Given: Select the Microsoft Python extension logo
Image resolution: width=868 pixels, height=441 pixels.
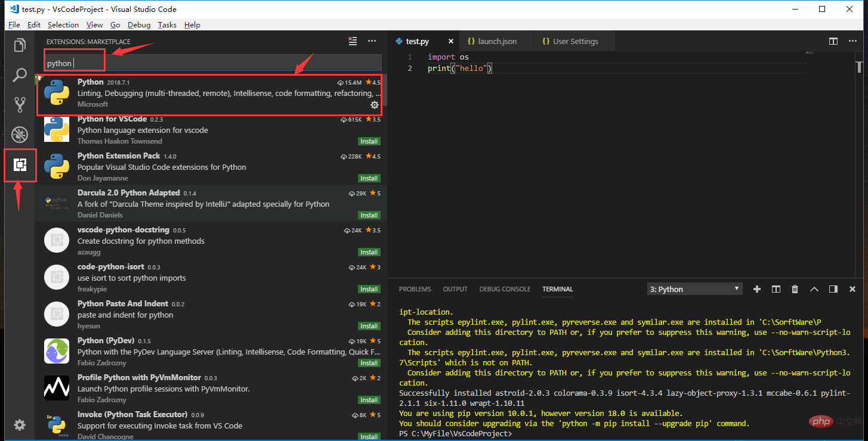Looking at the screenshot, I should coord(57,93).
